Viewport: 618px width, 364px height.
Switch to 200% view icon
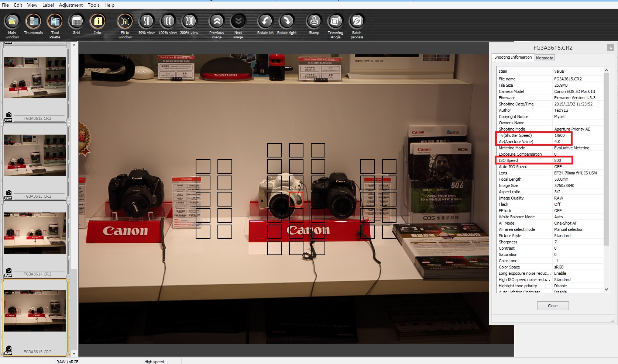coord(189,21)
